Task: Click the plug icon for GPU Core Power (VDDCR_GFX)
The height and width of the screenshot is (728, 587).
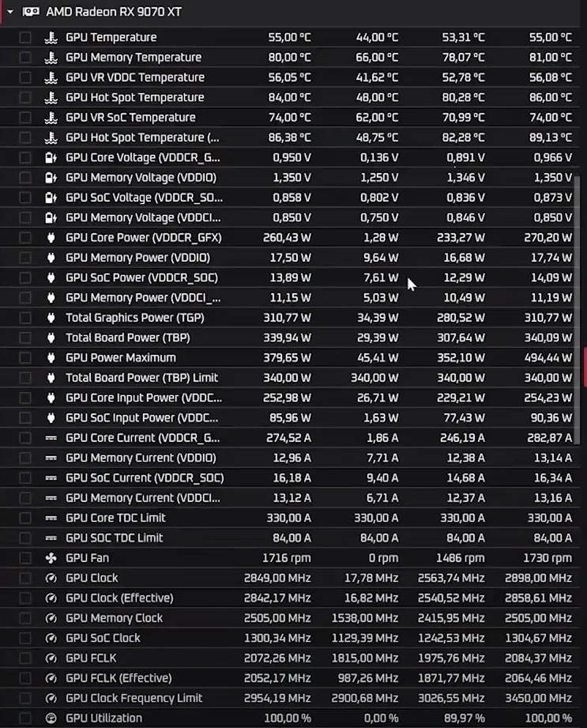Action: [x=51, y=238]
